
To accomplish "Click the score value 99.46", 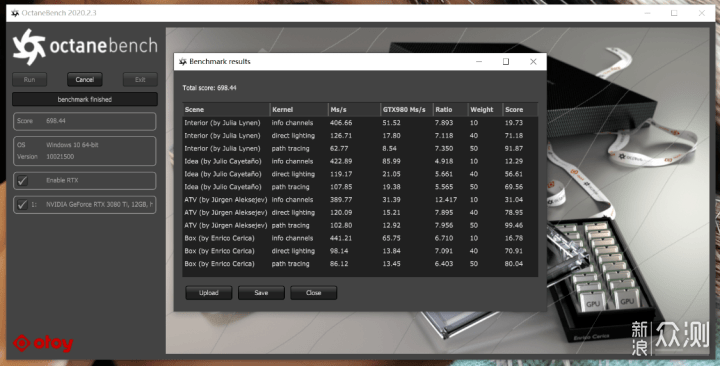I will point(514,225).
